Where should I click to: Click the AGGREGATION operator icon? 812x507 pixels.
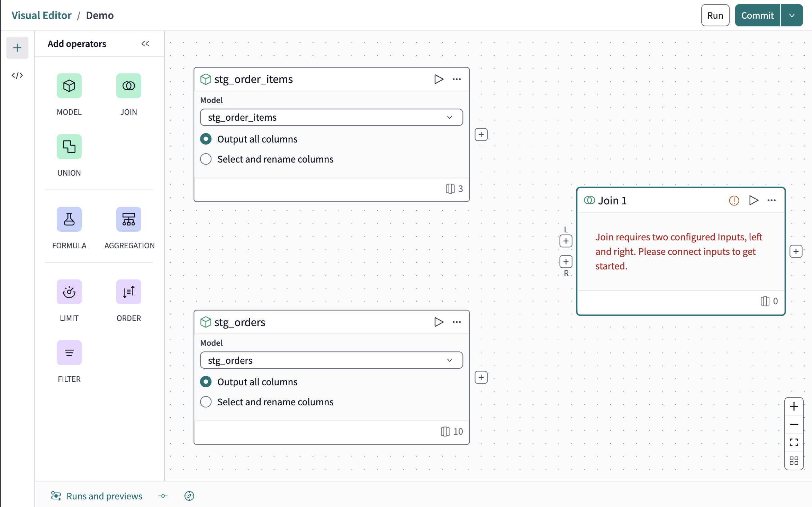point(128,219)
